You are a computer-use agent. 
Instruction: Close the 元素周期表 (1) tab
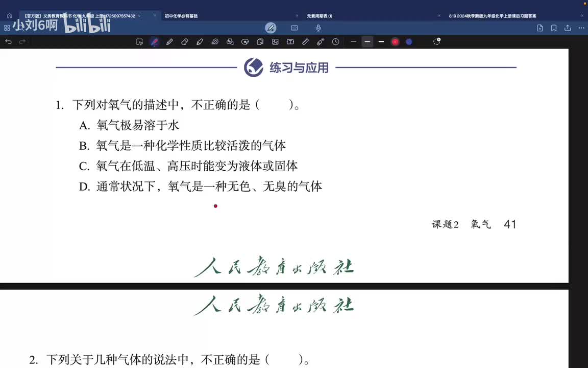[439, 16]
